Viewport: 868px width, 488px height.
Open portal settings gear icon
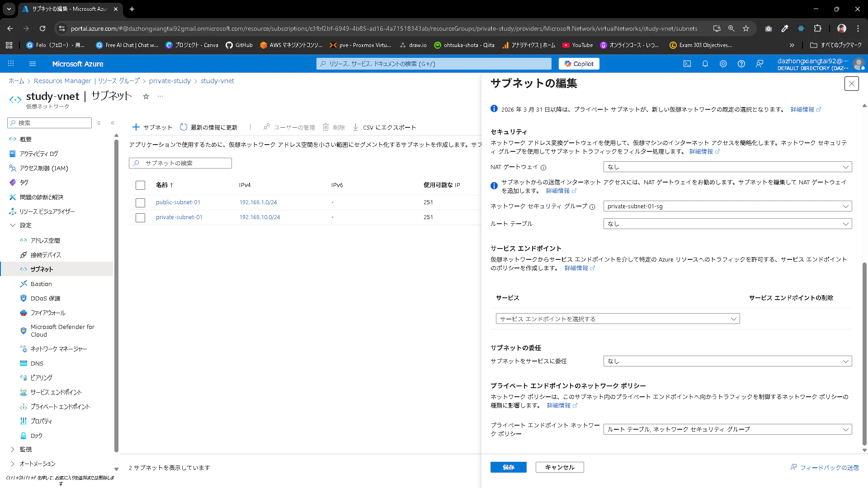tap(723, 64)
